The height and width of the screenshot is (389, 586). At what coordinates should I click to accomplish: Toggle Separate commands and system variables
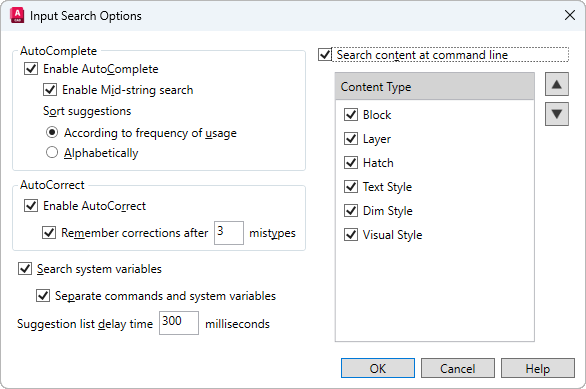[43, 296]
